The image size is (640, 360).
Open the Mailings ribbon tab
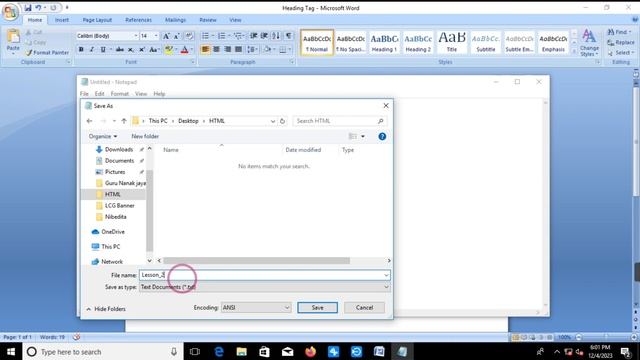[x=175, y=20]
